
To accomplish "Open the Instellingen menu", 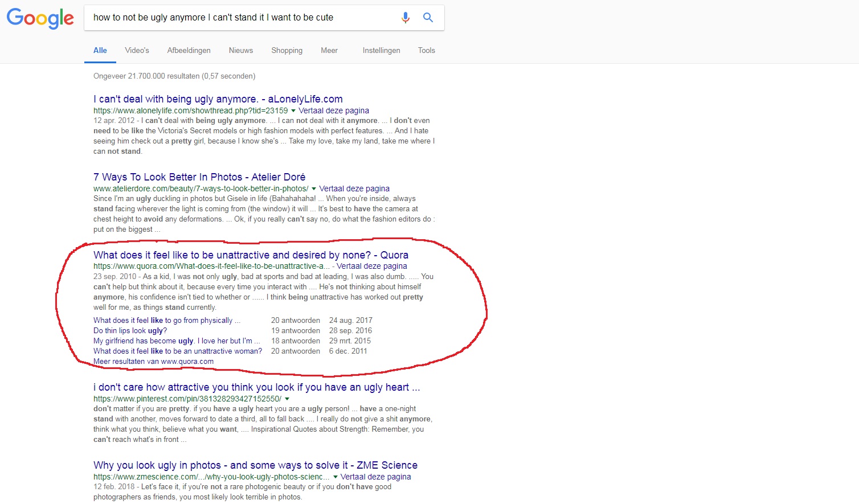I will 381,51.
